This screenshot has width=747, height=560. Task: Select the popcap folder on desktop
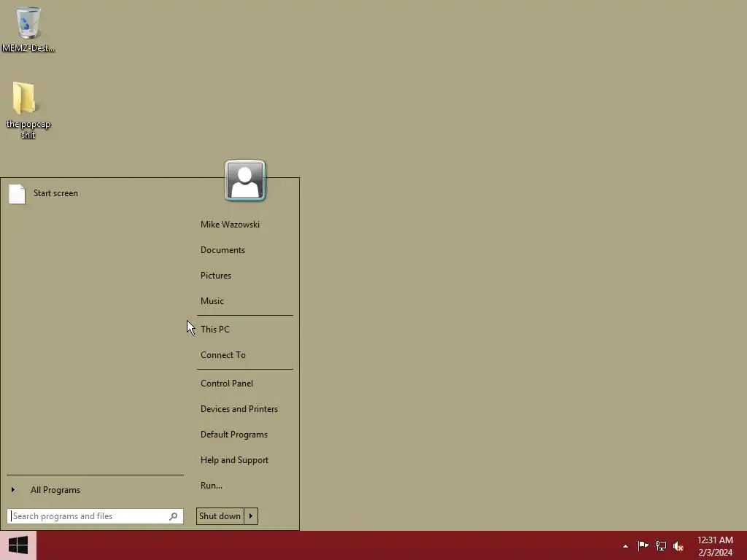coord(28,110)
